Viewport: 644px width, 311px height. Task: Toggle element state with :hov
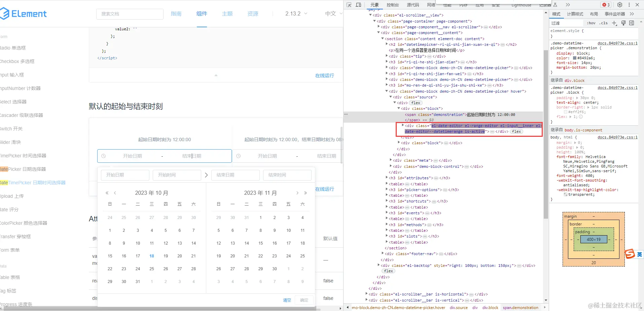click(x=591, y=23)
